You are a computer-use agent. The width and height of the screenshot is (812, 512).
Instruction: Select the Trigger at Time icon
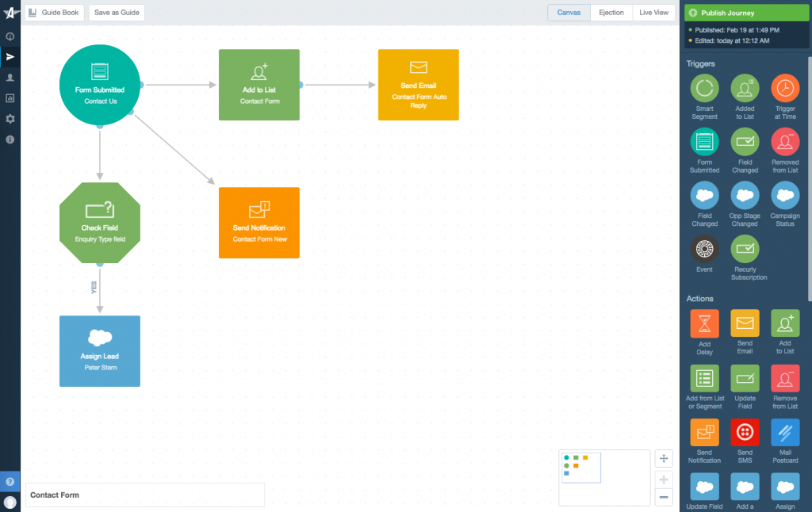[x=785, y=90]
